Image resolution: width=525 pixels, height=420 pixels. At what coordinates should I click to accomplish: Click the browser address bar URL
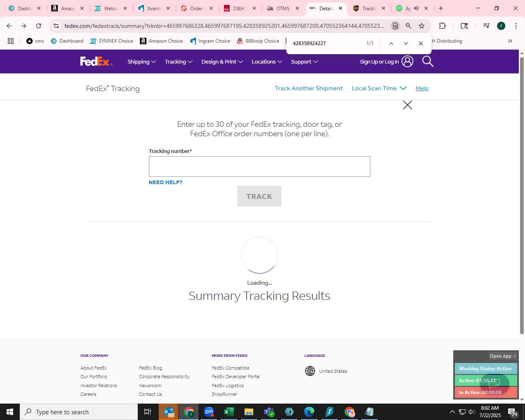click(224, 26)
